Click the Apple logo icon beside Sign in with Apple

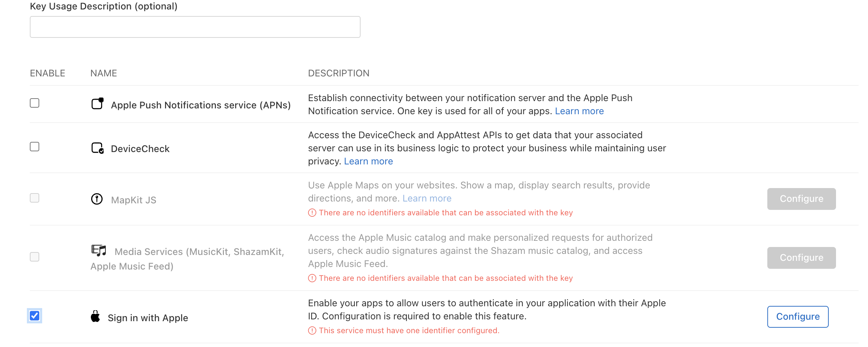[x=95, y=316]
